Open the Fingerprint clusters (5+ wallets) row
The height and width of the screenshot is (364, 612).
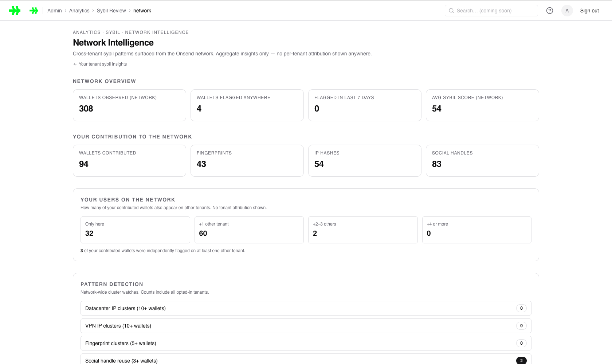pos(306,343)
